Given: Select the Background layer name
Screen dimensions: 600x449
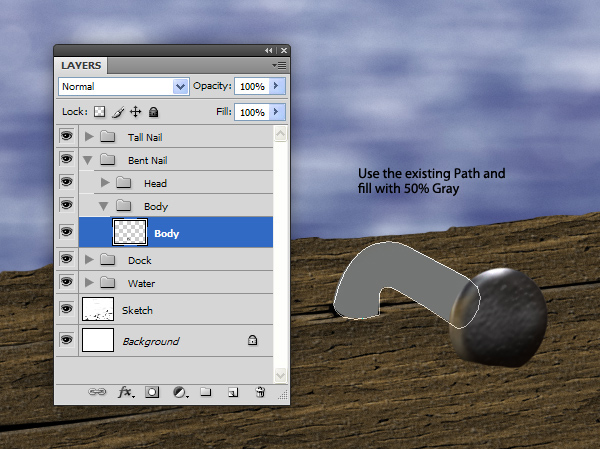Looking at the screenshot, I should coord(151,341).
